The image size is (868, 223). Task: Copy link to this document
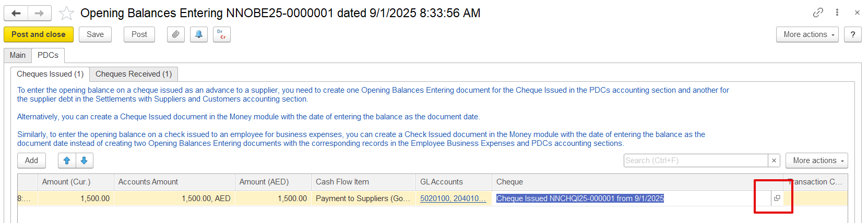click(x=818, y=13)
